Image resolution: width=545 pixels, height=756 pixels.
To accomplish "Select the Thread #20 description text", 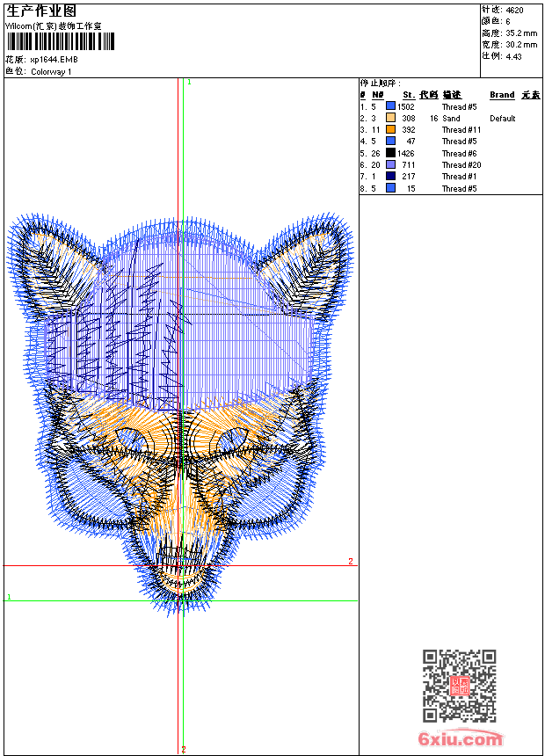I will [461, 165].
